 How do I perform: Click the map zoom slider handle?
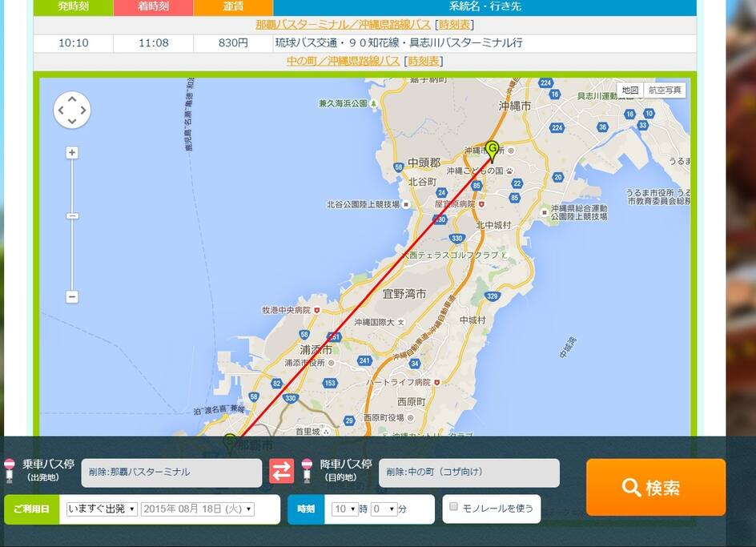(72, 215)
